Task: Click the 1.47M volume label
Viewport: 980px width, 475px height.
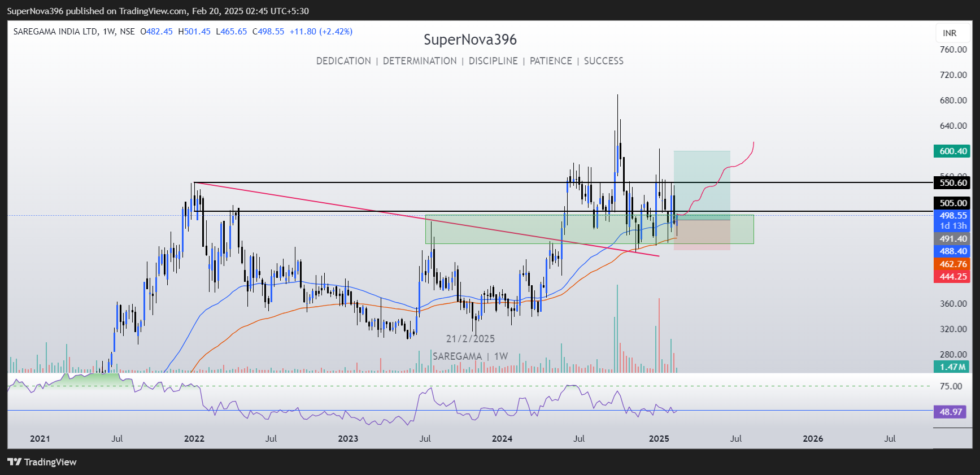Action: (952, 367)
